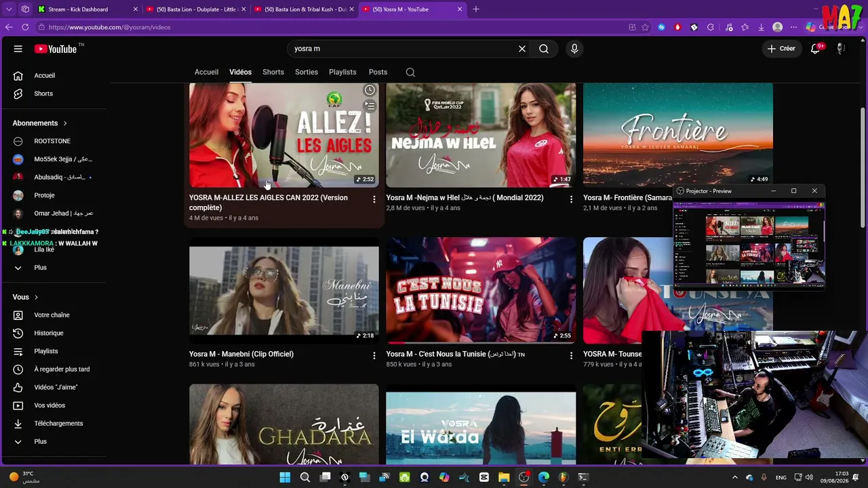Open Windows taskbar search
The height and width of the screenshot is (488, 868).
point(305,477)
